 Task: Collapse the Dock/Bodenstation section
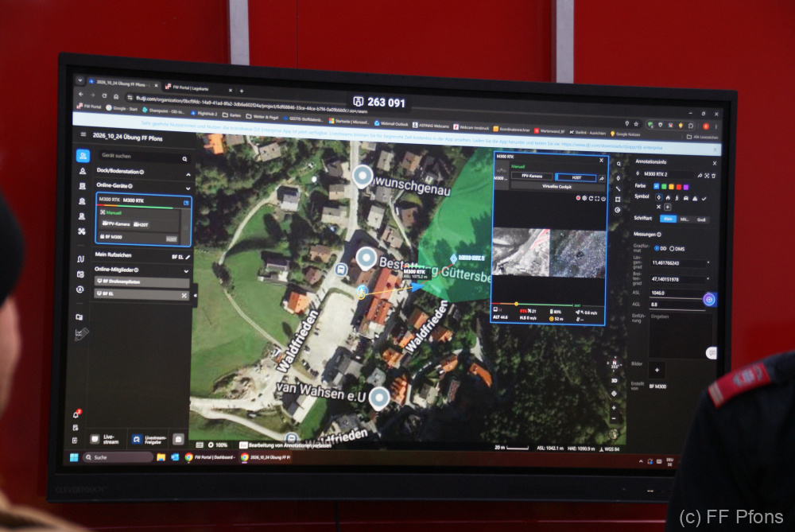(x=188, y=174)
